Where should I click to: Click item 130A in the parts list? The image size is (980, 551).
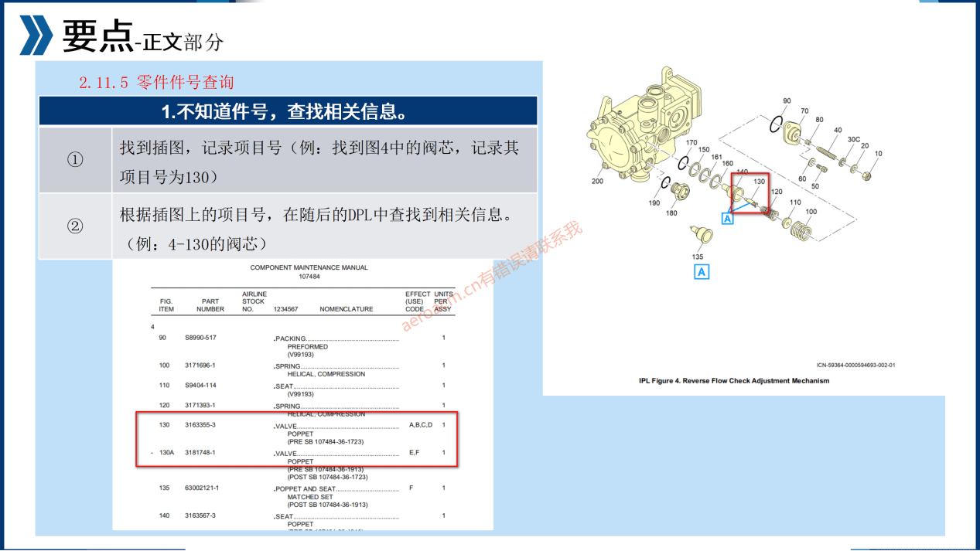(x=166, y=453)
